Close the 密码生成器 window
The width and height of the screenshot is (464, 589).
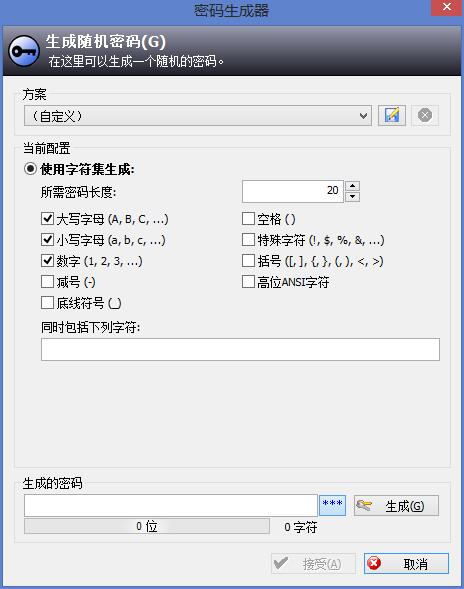[x=447, y=7]
